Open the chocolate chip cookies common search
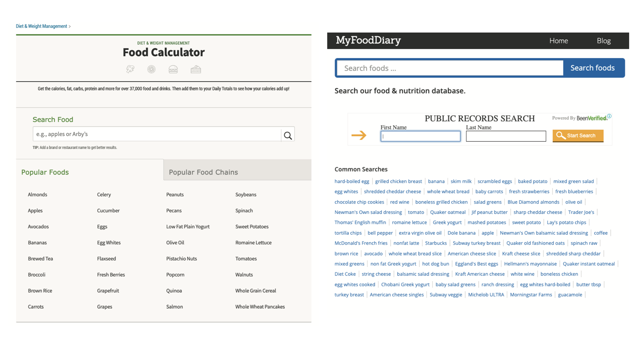 click(359, 202)
